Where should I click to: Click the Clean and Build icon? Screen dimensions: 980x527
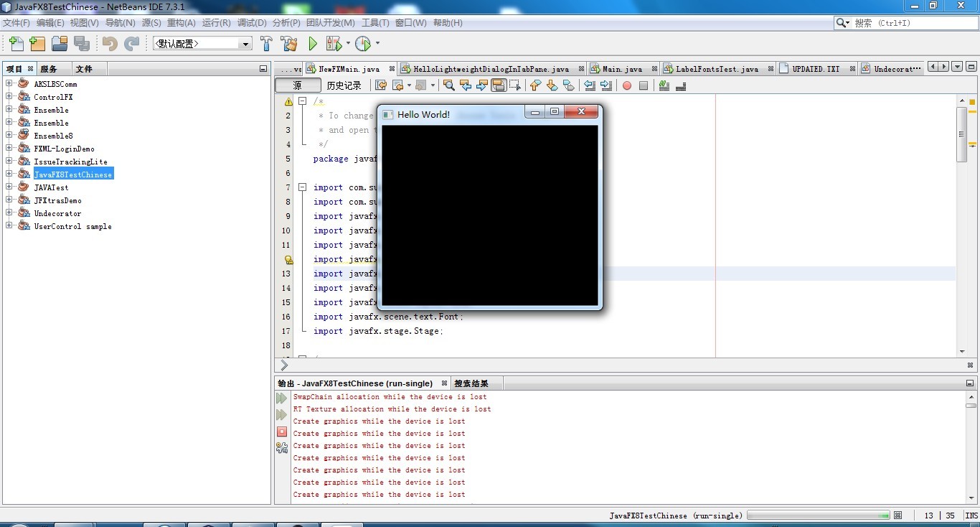tap(289, 44)
